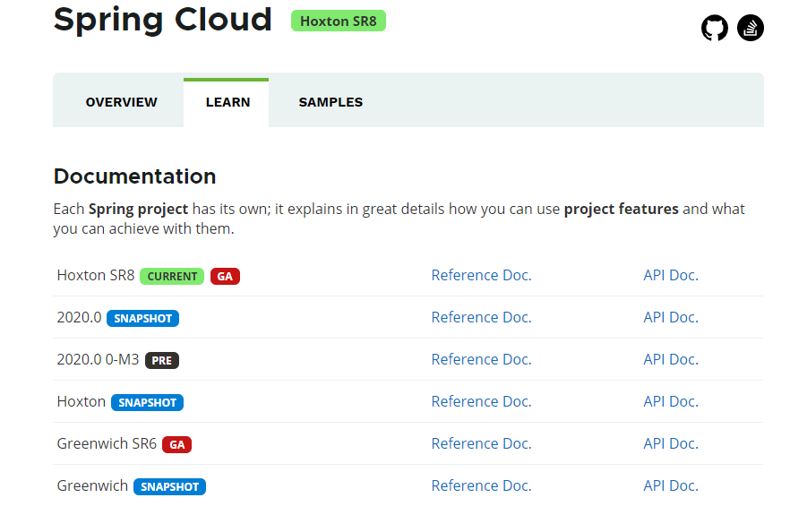
Task: Open the Stack Overflow icon
Action: [751, 28]
